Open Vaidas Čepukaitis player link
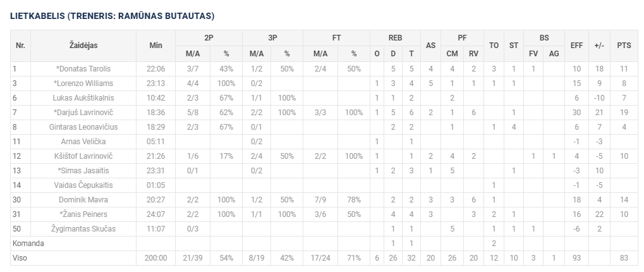This screenshot has height=272, width=644. tap(83, 185)
